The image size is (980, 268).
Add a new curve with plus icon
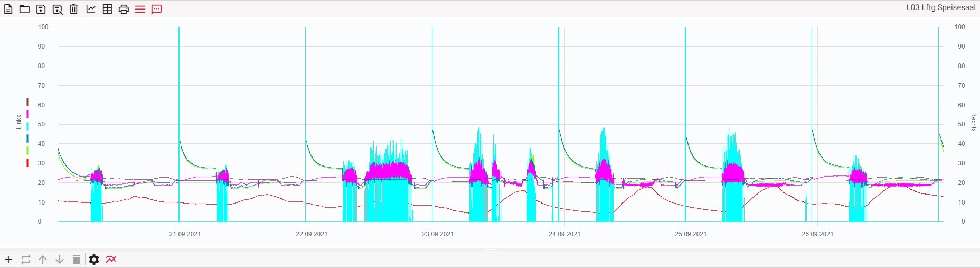(x=8, y=260)
